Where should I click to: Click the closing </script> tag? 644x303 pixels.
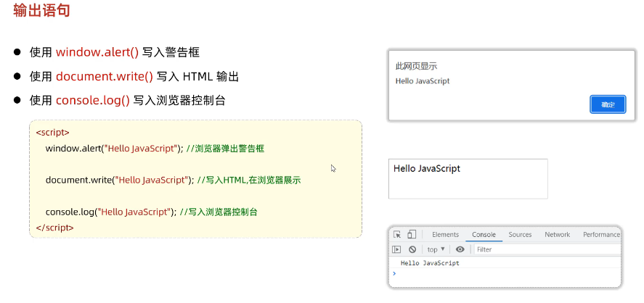[x=54, y=228]
